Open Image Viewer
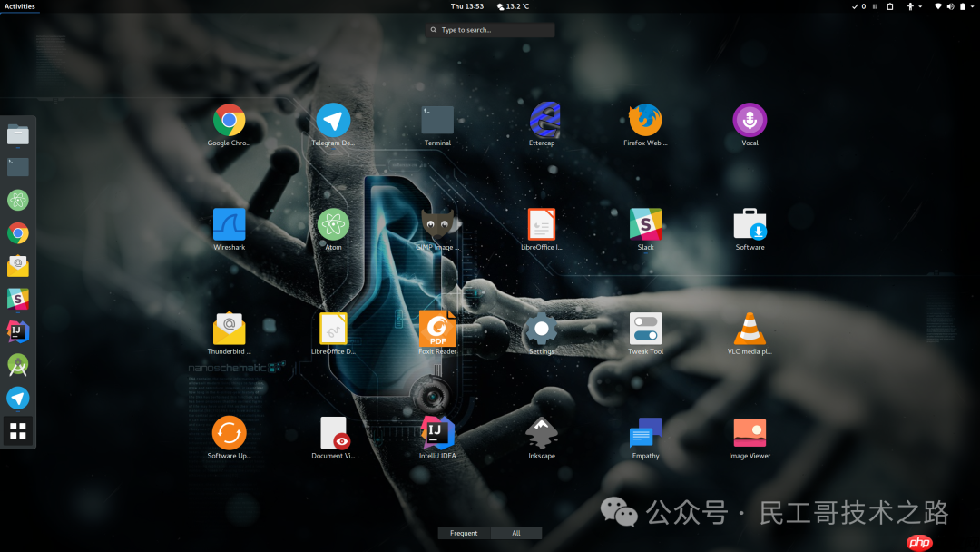The height and width of the screenshot is (552, 980). 750,432
